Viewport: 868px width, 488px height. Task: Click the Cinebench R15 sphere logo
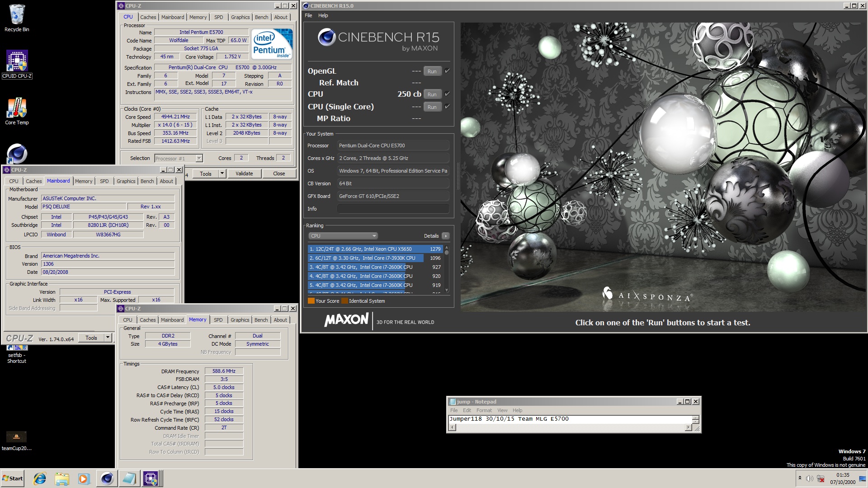pyautogui.click(x=326, y=37)
